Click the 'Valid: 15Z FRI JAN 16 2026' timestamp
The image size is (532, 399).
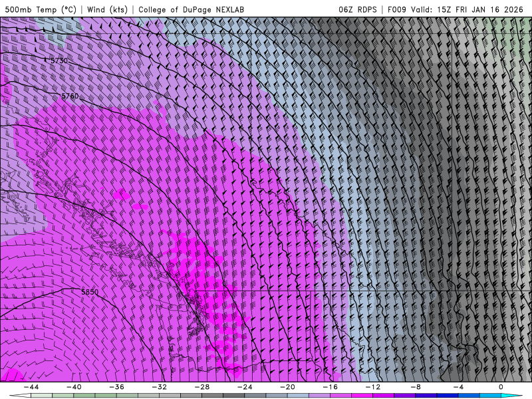coord(467,9)
